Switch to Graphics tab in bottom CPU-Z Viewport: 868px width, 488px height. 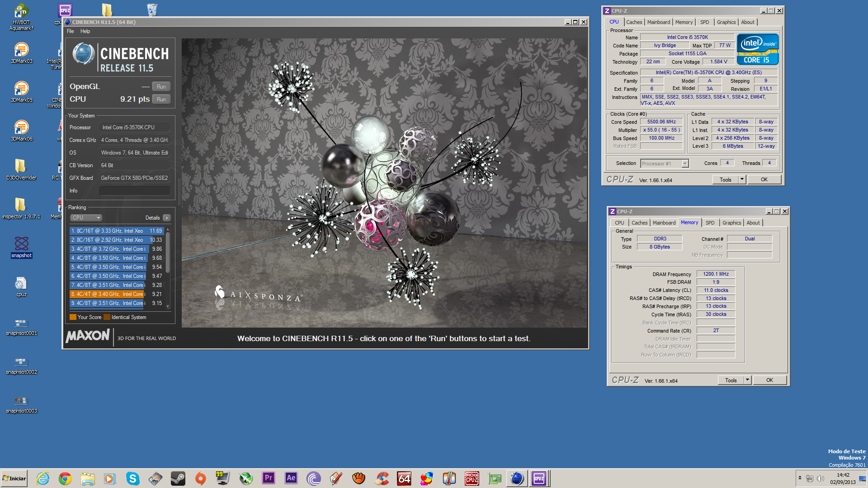(731, 223)
